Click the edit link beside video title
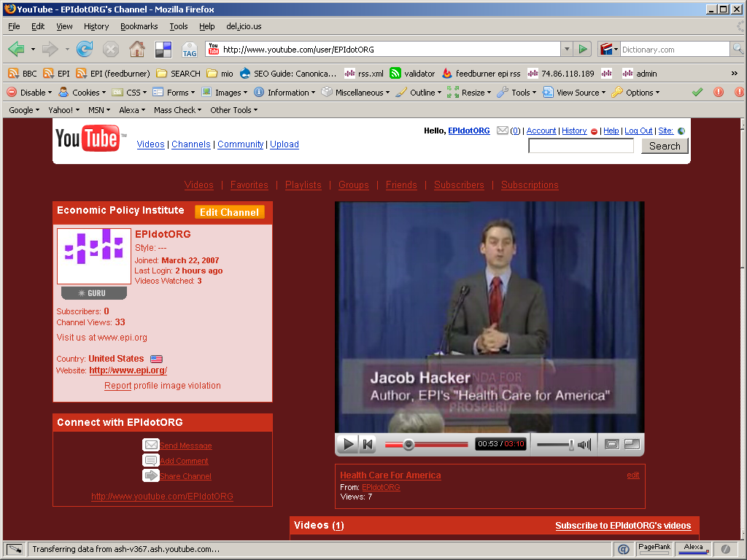Screen dimensions: 747x560 coord(632,475)
